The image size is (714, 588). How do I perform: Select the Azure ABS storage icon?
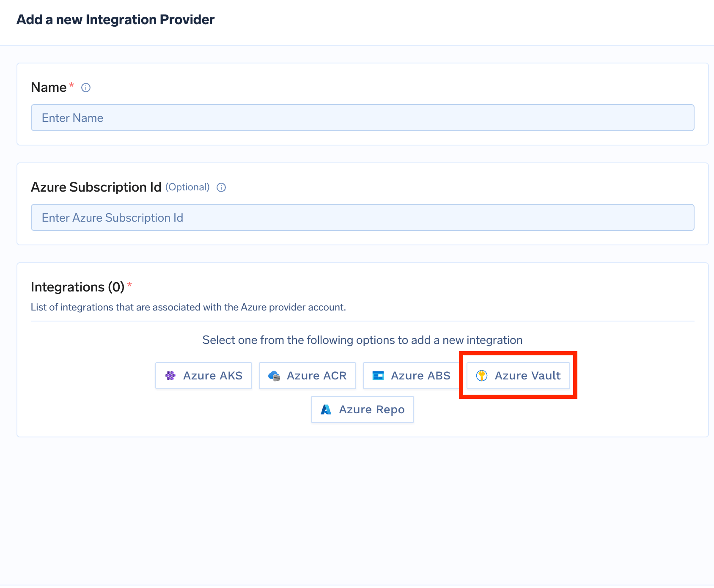379,375
